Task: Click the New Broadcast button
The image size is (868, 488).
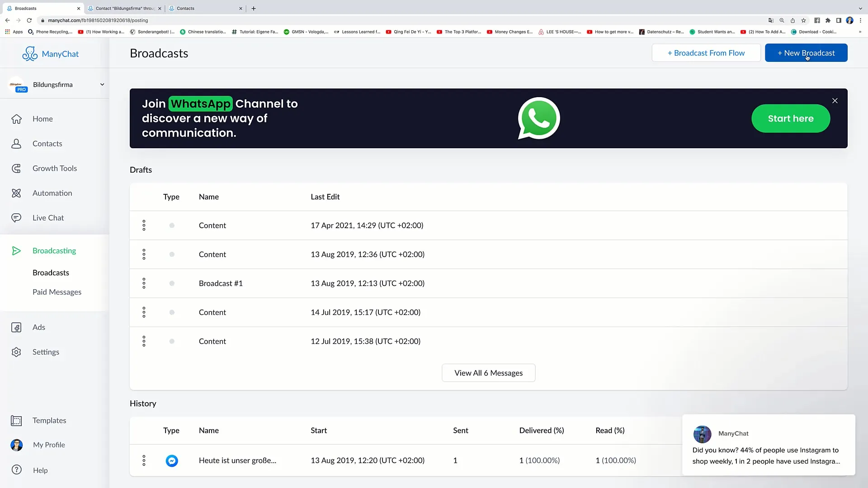Action: coord(806,53)
